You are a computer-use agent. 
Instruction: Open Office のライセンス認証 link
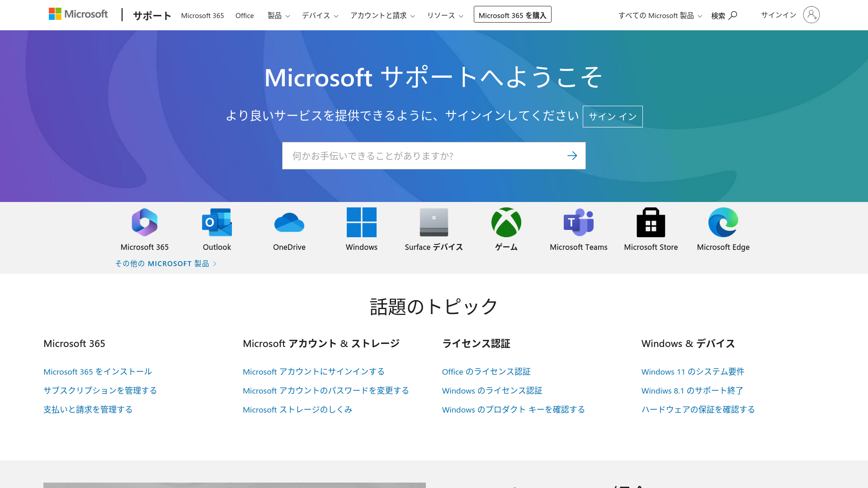486,371
